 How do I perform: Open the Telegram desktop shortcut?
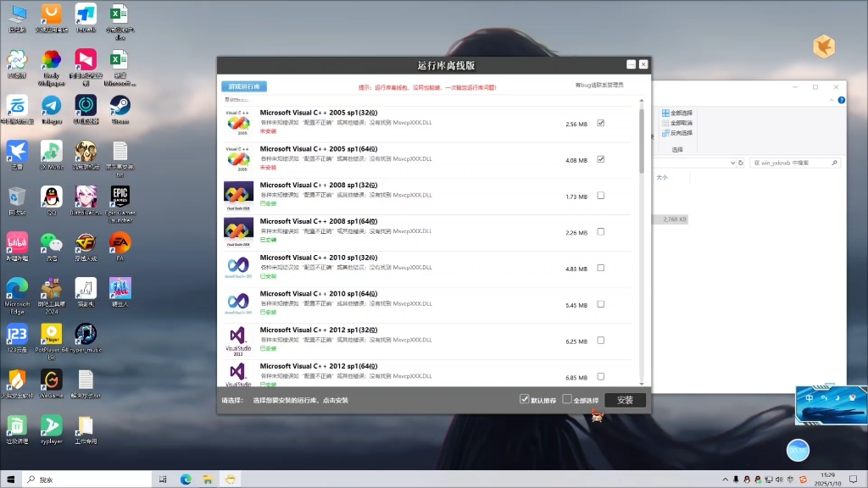click(x=52, y=109)
